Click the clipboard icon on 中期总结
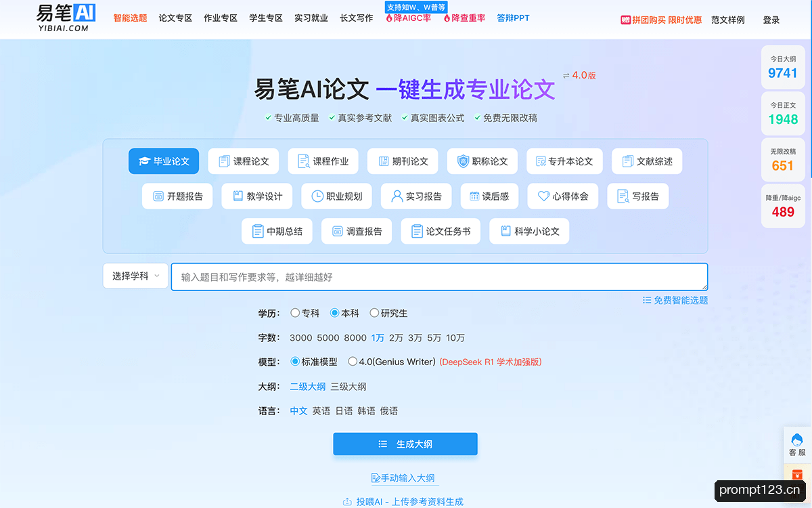This screenshot has width=812, height=508. pos(258,231)
